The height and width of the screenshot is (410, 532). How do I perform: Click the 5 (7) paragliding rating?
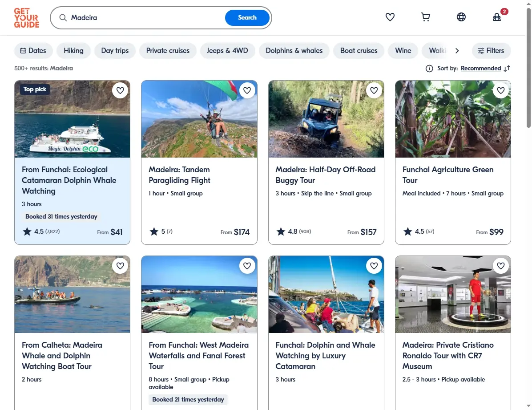click(x=161, y=231)
